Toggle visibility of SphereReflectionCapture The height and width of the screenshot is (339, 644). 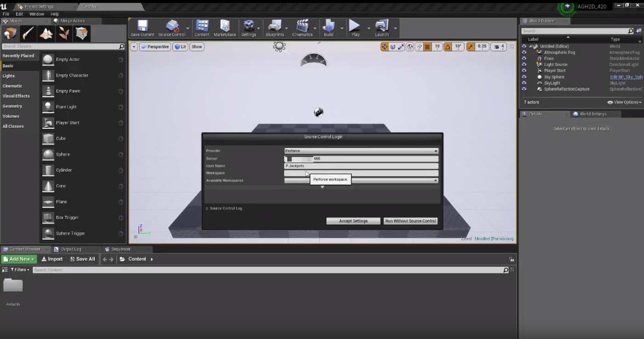pos(524,89)
